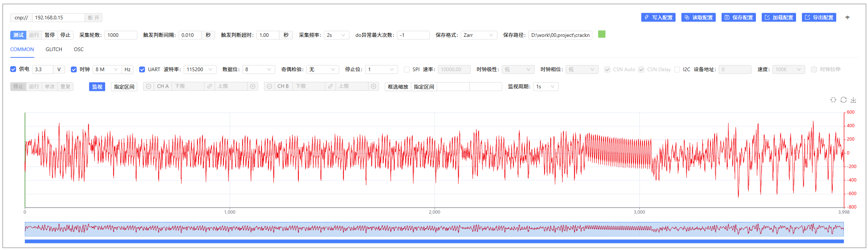Image resolution: width=868 pixels, height=250 pixels.
Task: Uncheck the 供电 power supply checkbox
Action: click(13, 69)
